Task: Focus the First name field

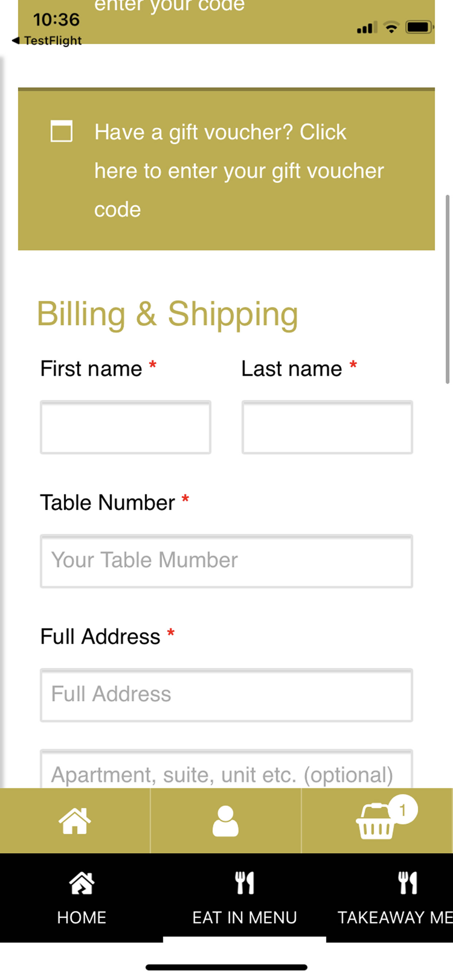Action: pyautogui.click(x=126, y=427)
